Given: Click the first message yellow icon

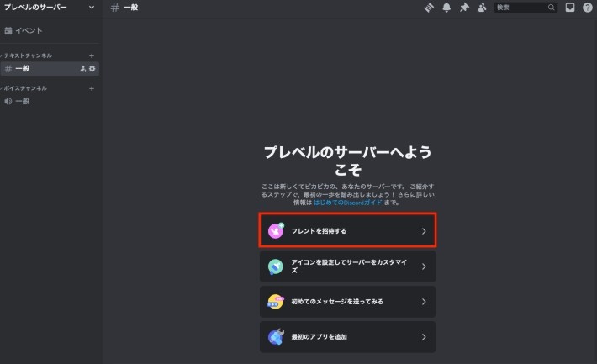Looking at the screenshot, I should click(275, 302).
